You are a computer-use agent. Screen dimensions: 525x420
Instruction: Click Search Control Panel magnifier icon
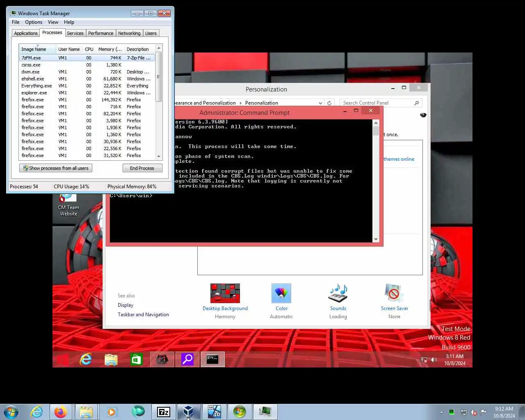coord(417,103)
